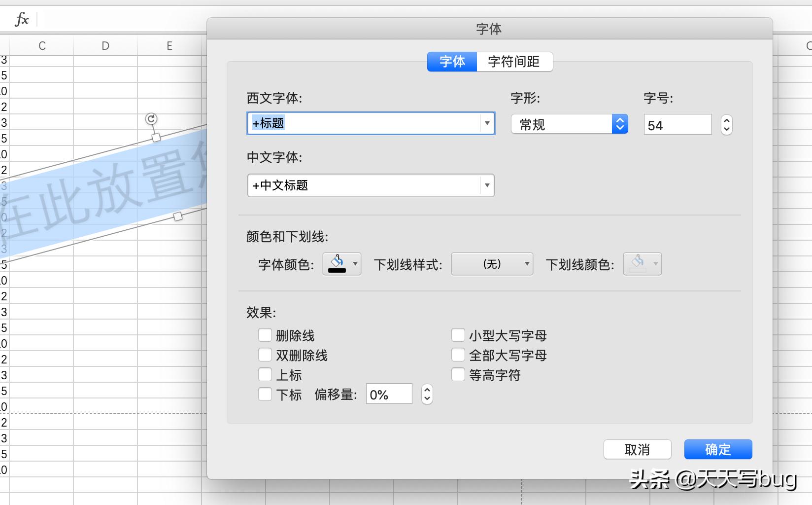Enable 全部大写字母 (all caps)
This screenshot has width=812, height=505.
coord(458,355)
